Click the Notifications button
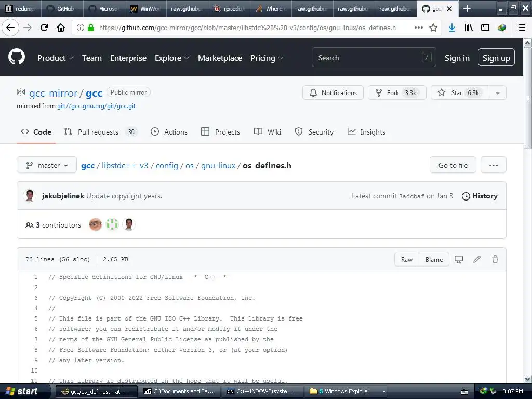 click(x=333, y=93)
